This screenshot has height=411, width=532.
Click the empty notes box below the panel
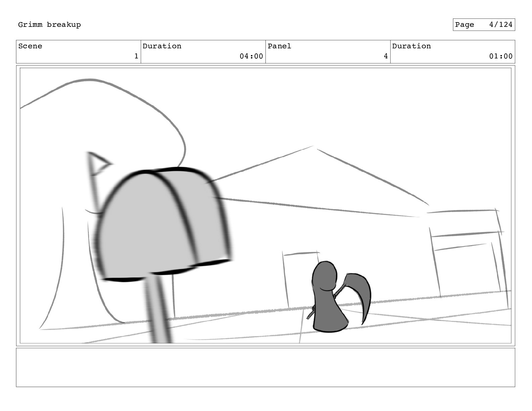click(x=265, y=367)
